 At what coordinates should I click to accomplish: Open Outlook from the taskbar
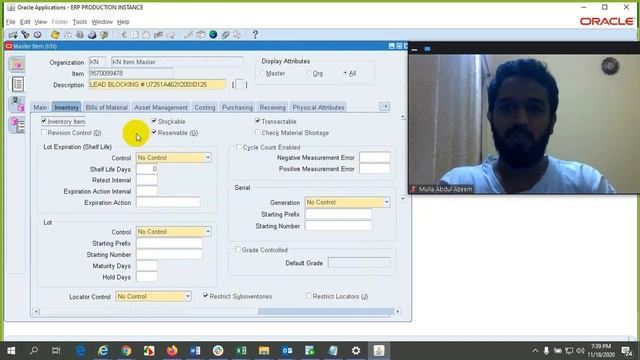287,351
